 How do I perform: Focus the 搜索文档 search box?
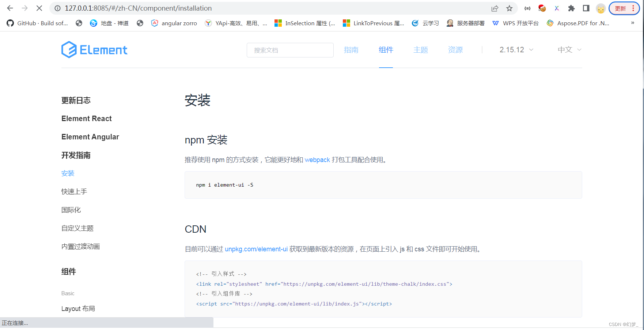[x=290, y=50]
